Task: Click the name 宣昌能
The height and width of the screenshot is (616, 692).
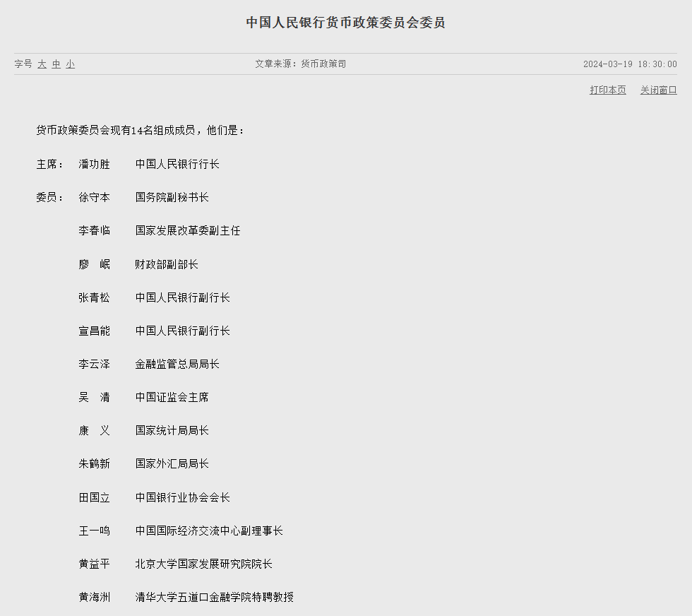Action: (94, 331)
